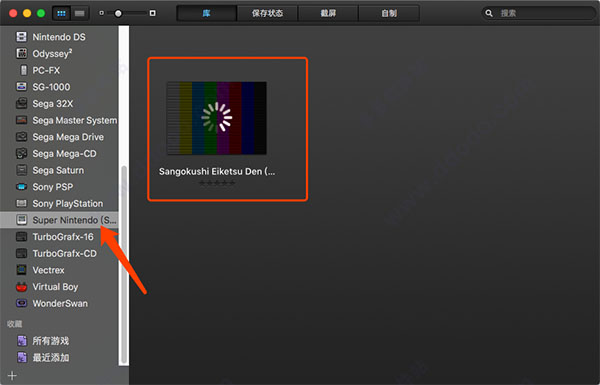Select Super Nintendo in the sidebar

[x=59, y=220]
